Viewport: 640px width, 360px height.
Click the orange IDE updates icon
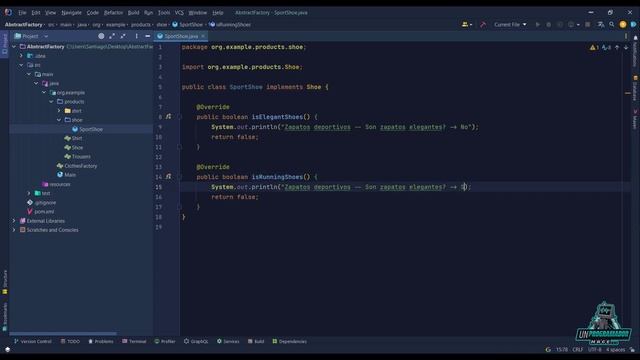[x=623, y=24]
